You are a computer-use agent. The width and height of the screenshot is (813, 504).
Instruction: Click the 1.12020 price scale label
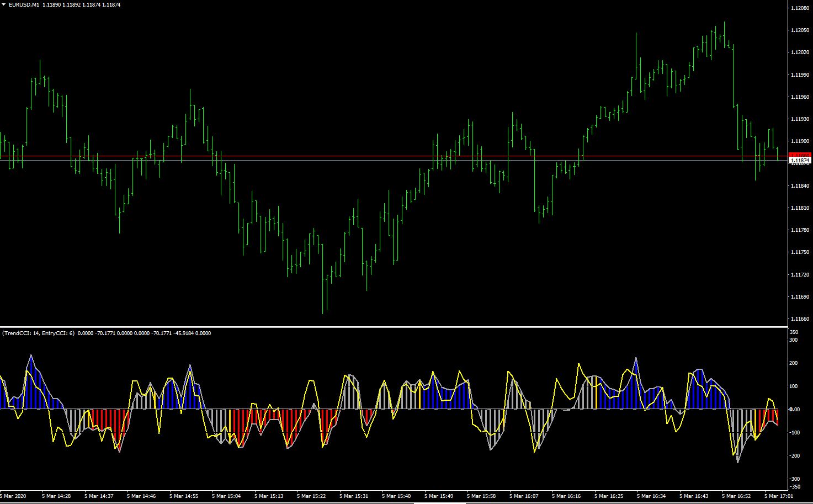point(800,52)
